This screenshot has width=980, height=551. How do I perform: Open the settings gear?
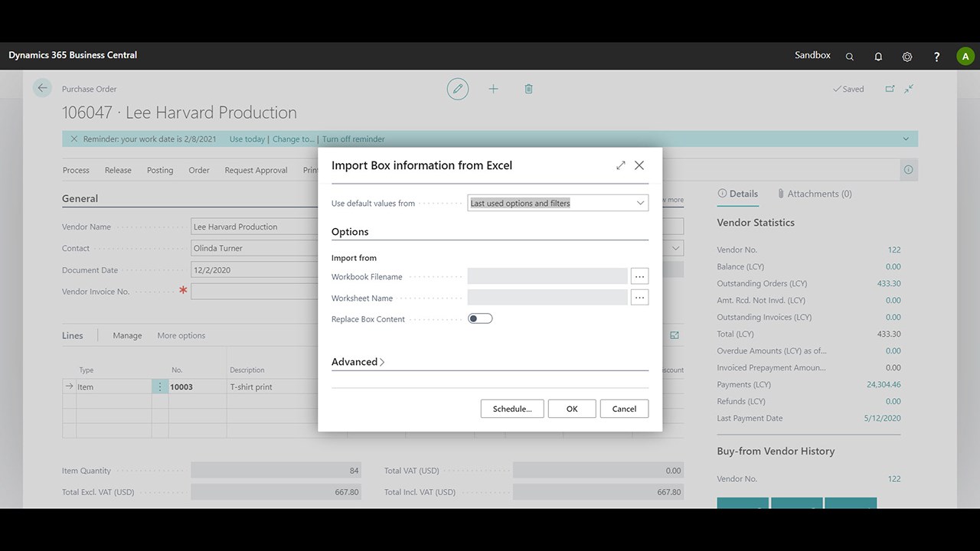pos(907,57)
